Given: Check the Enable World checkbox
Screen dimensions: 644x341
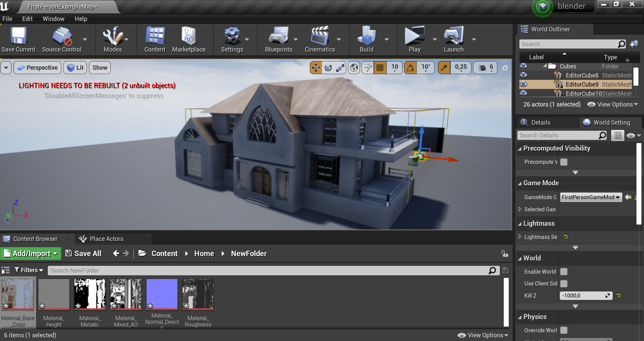Looking at the screenshot, I should (x=563, y=272).
